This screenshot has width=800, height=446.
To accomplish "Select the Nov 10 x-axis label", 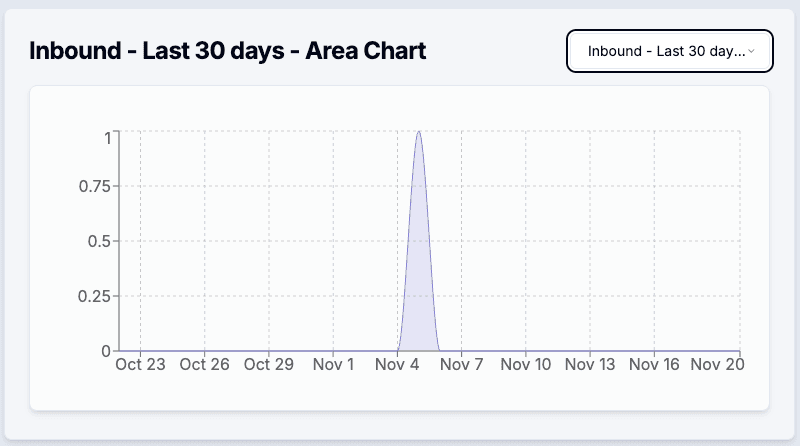I will 525,365.
